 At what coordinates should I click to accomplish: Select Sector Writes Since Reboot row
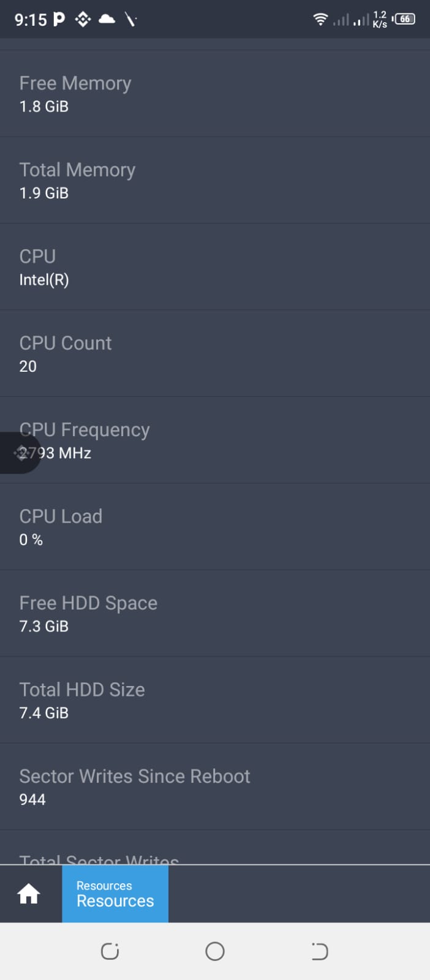pyautogui.click(x=215, y=787)
